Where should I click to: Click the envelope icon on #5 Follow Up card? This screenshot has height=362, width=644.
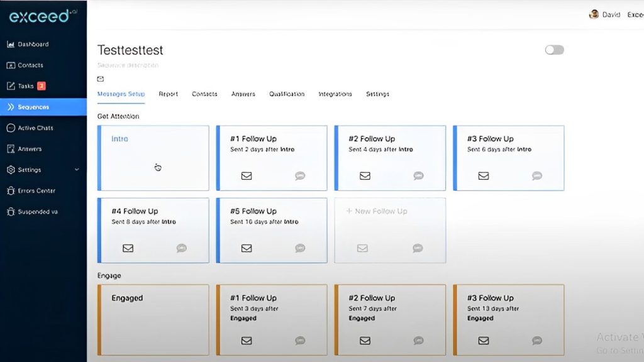point(246,248)
